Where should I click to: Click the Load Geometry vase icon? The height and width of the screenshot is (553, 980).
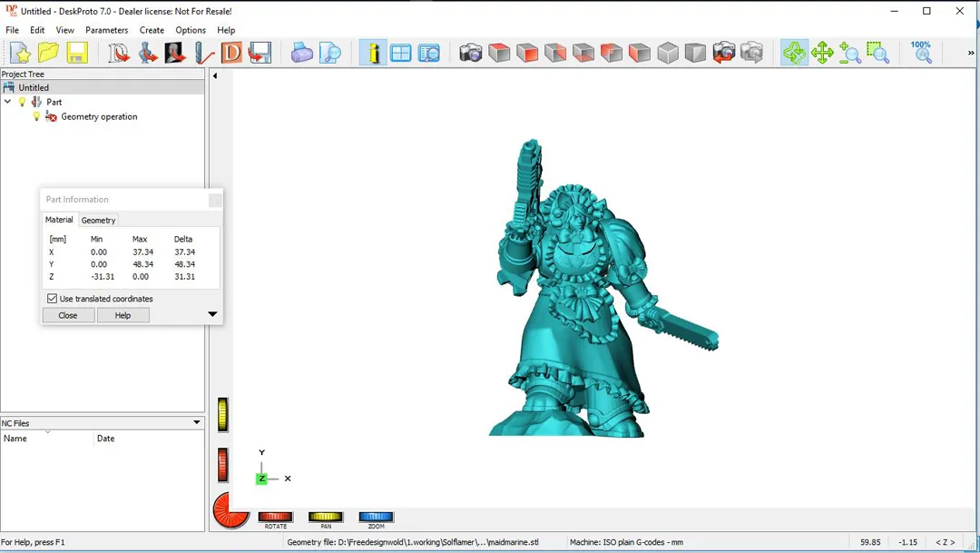point(147,54)
